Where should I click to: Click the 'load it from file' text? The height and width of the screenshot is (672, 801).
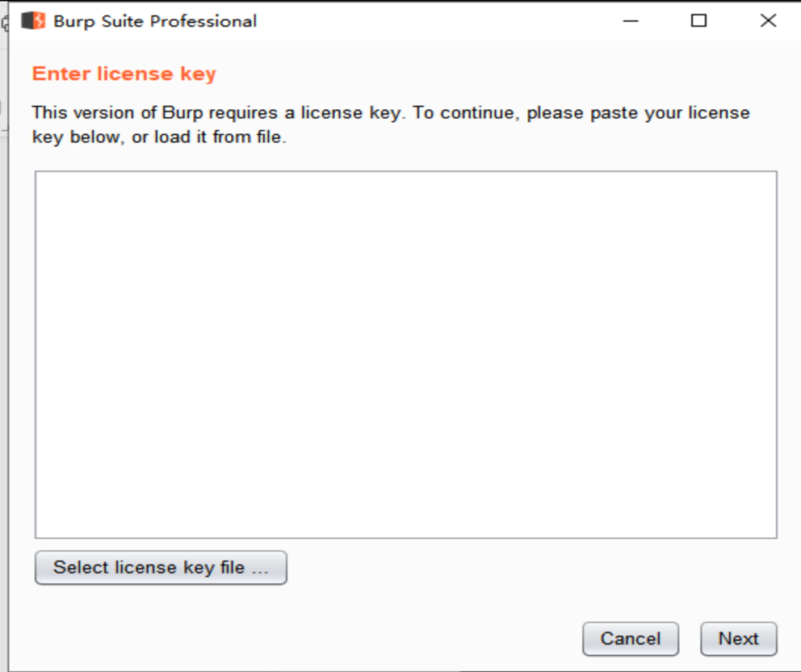click(x=208, y=137)
